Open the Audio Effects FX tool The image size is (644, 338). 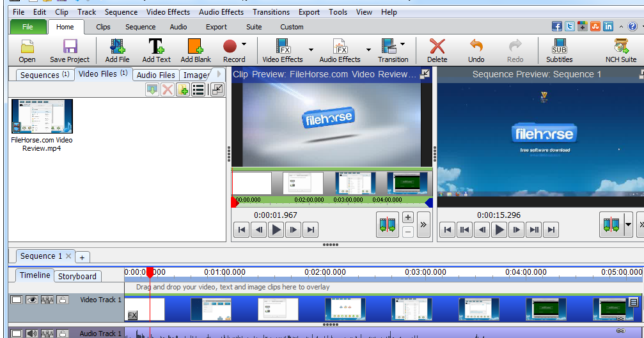340,47
